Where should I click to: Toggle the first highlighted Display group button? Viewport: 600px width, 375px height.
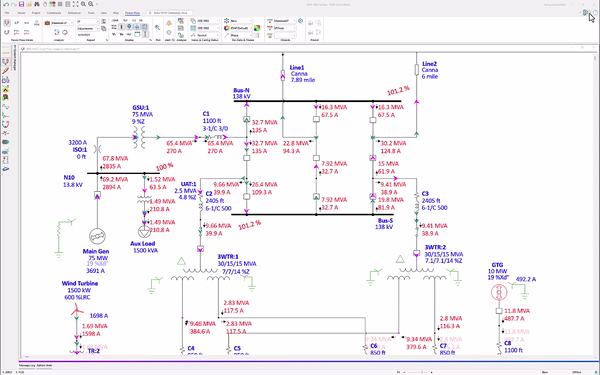121,27
